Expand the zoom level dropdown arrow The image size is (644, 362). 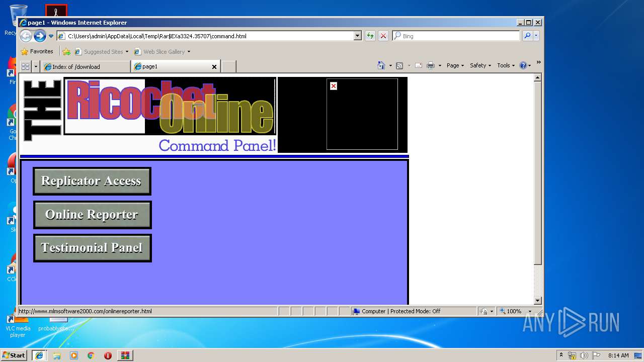click(x=530, y=311)
